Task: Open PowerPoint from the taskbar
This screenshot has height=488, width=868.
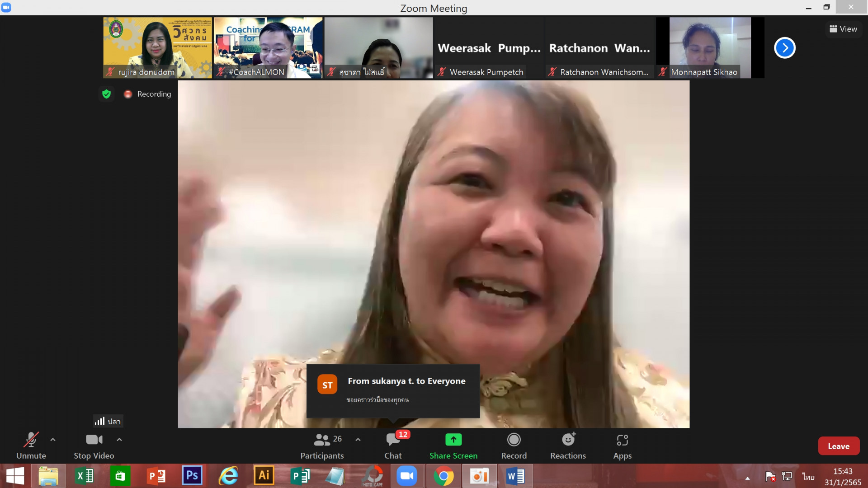Action: tap(156, 476)
